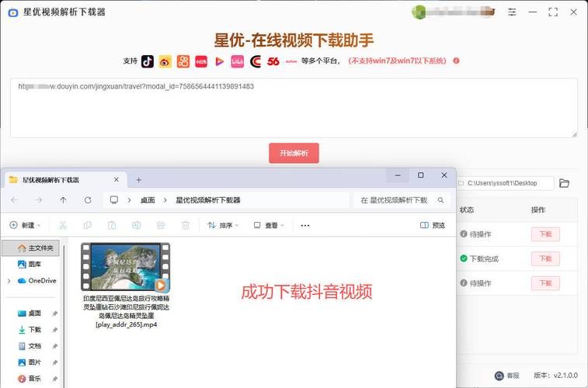This screenshot has width=588, height=388.
Task: Select the 星优视频解析下载器 Explorer tab
Action: coord(64,180)
